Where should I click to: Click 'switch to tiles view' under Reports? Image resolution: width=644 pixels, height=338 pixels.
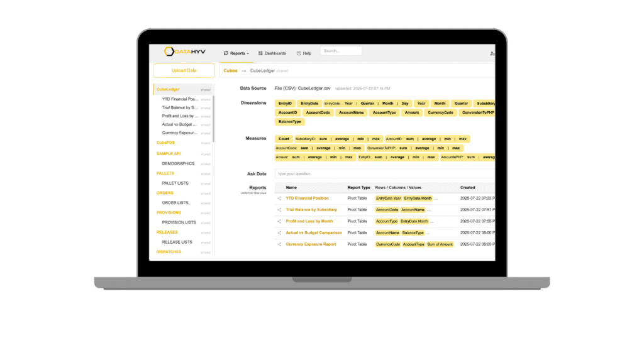click(x=253, y=193)
